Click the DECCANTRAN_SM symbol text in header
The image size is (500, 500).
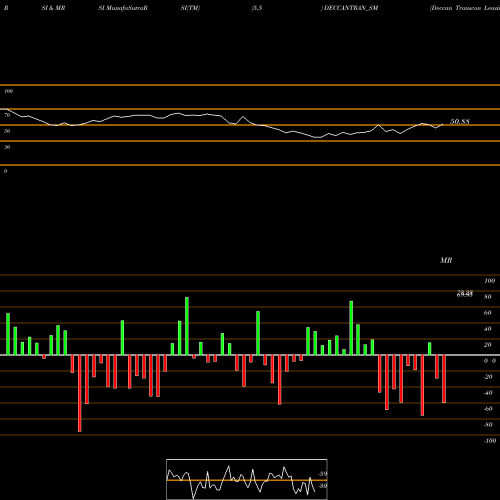[x=351, y=8]
